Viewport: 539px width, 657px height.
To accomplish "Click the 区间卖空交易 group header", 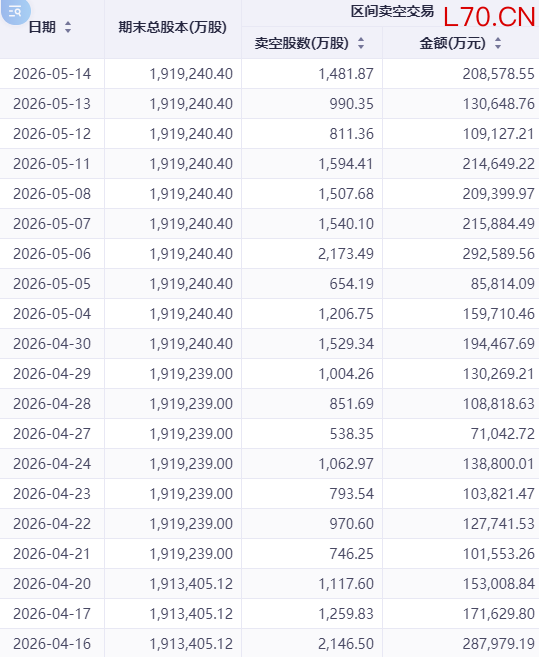I will click(x=392, y=11).
